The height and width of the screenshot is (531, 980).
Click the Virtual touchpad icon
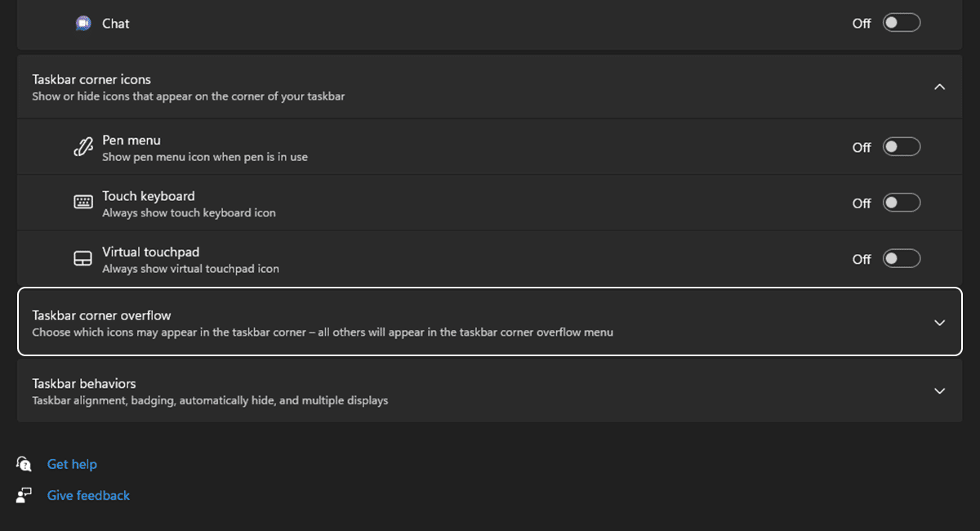[82, 257]
